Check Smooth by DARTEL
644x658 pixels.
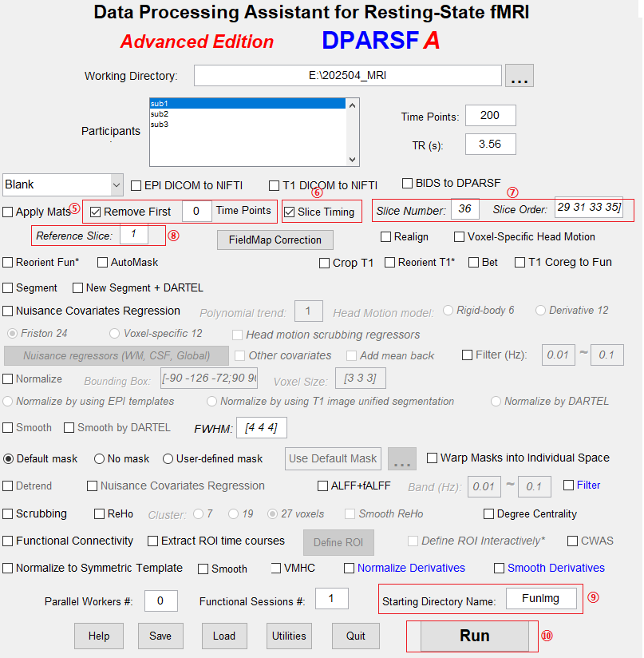pyautogui.click(x=69, y=428)
